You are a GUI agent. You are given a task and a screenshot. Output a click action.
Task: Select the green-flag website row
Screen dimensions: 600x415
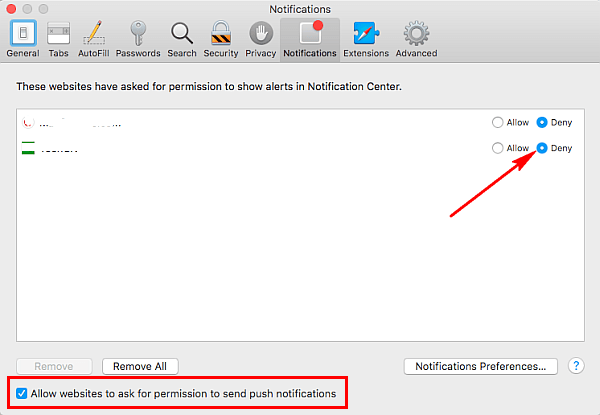click(300, 148)
